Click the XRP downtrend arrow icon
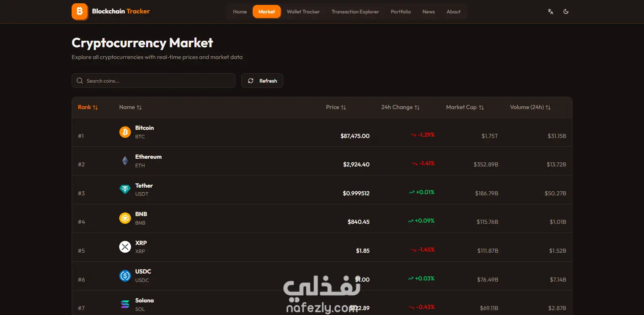The width and height of the screenshot is (644, 315). pos(414,250)
